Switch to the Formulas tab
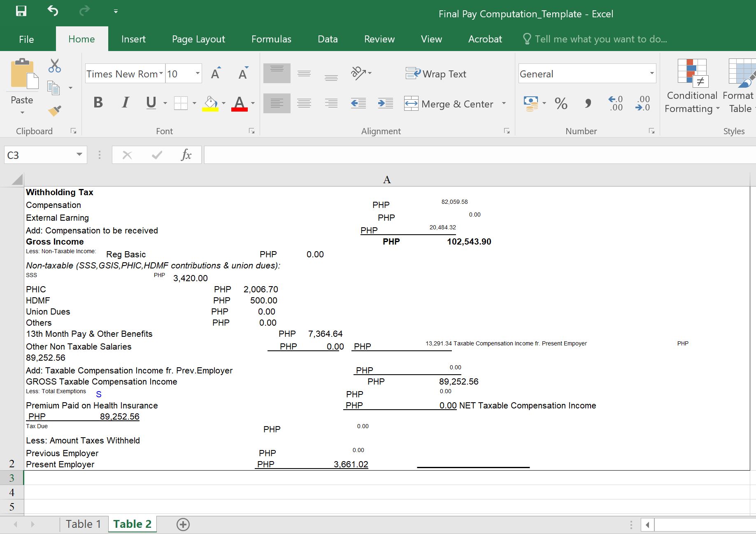 point(271,39)
